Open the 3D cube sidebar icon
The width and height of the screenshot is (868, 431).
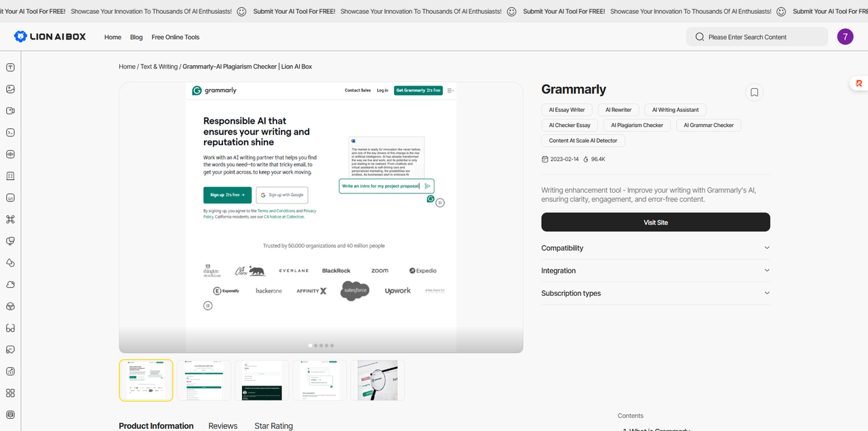point(10,306)
